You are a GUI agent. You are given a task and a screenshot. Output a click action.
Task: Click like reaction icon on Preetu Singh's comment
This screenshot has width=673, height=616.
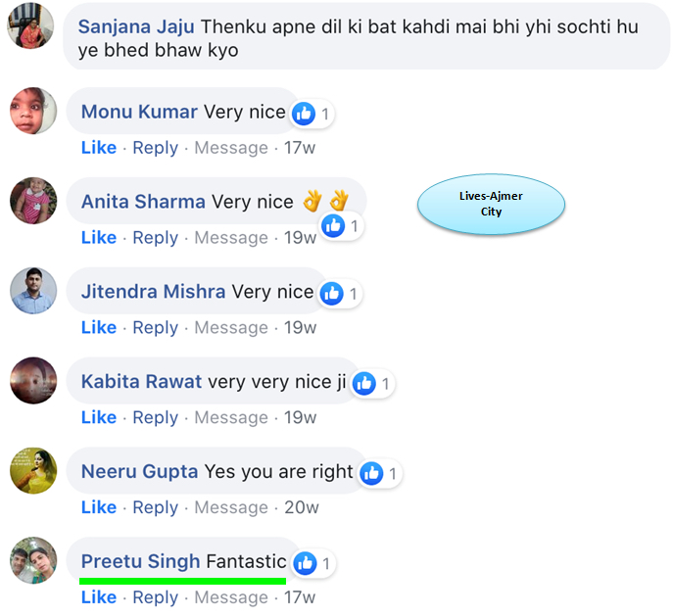(306, 563)
